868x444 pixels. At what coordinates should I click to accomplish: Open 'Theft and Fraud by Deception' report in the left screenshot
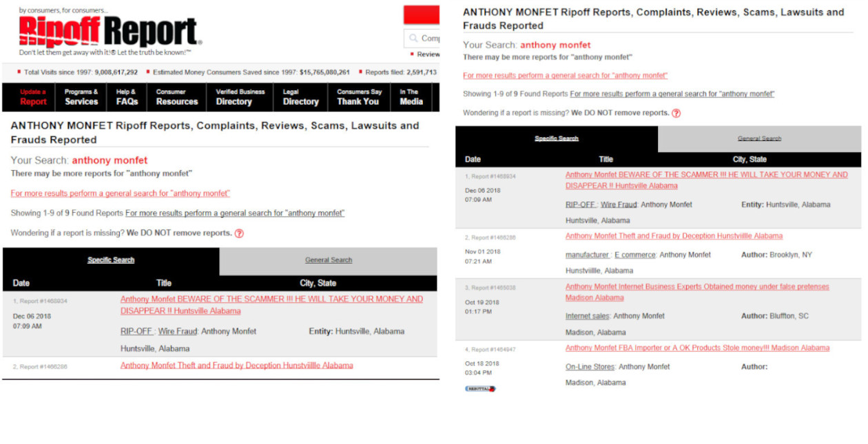click(236, 366)
